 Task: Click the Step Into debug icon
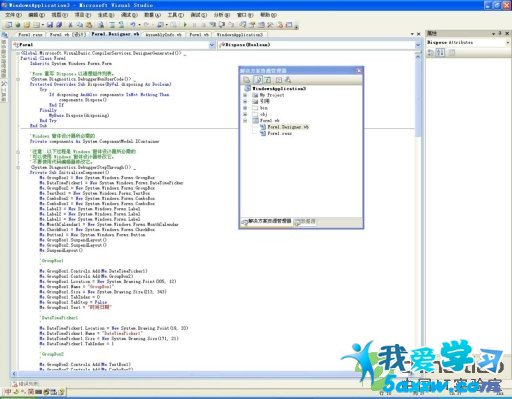click(x=213, y=25)
